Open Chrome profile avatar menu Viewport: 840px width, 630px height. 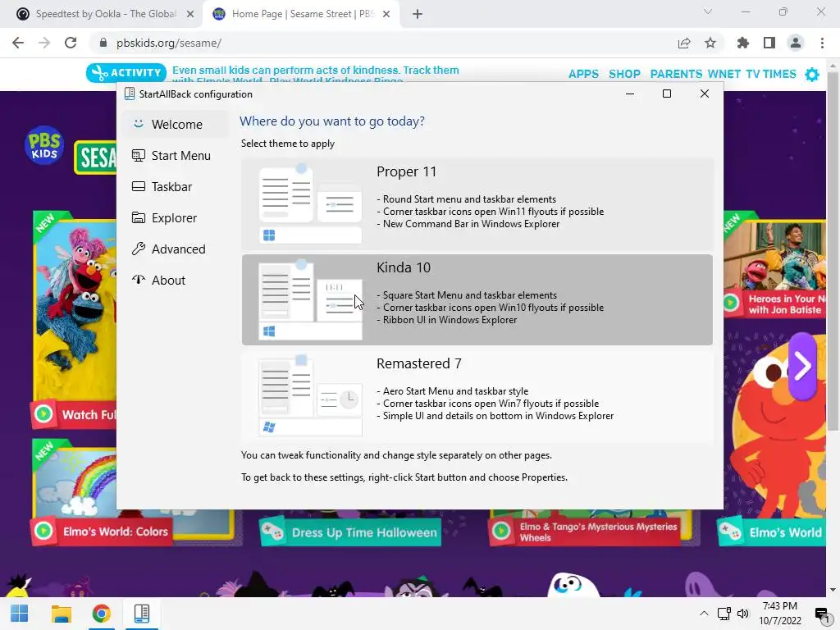pyautogui.click(x=796, y=43)
